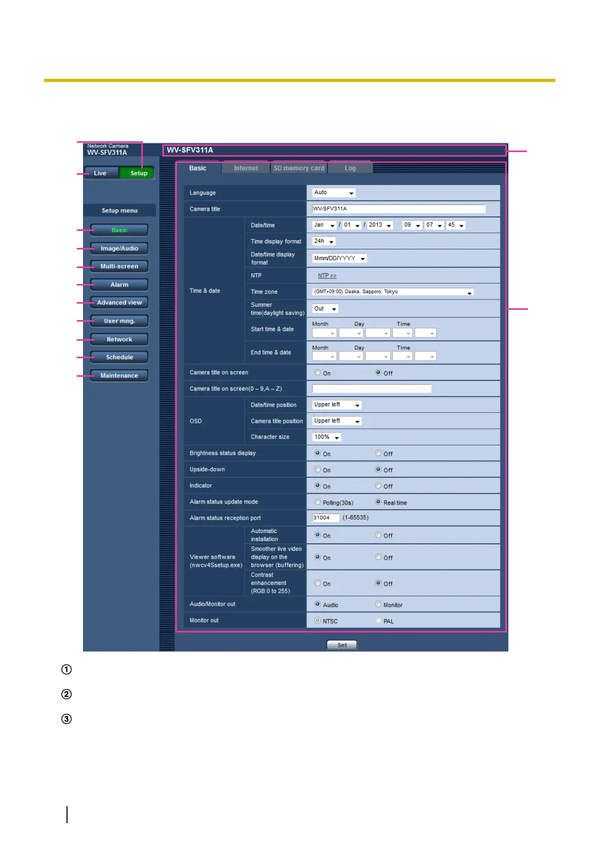Click the green Setup button

(137, 173)
